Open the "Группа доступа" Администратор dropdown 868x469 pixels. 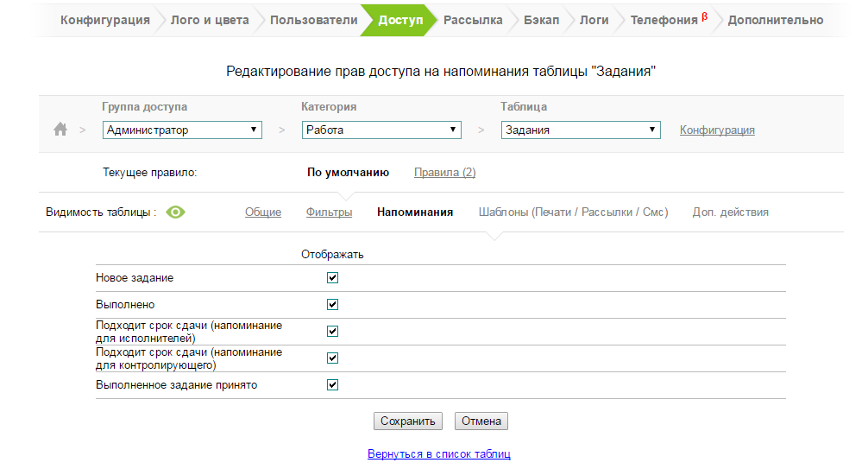coord(182,130)
